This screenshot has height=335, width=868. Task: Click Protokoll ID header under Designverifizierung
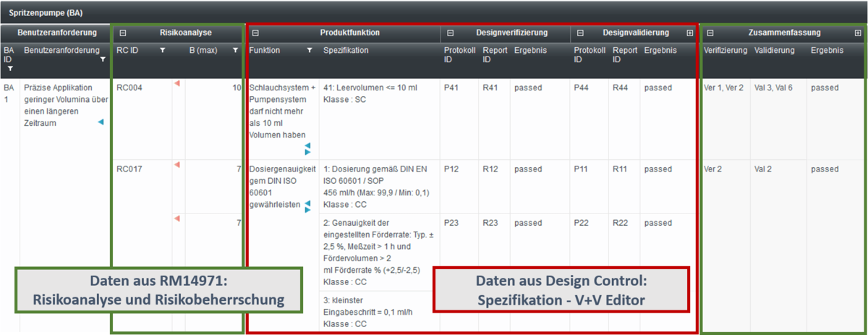coord(459,55)
